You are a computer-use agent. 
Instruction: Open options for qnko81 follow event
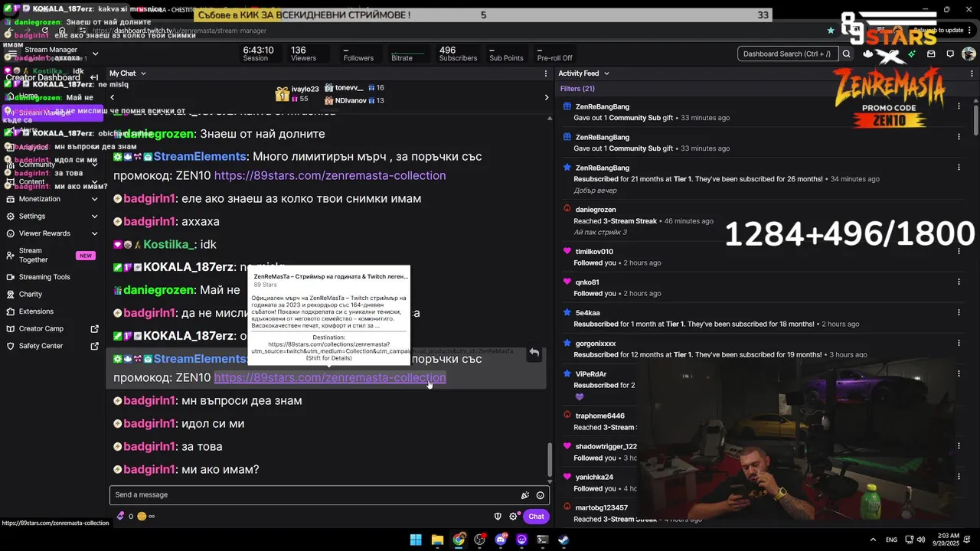tap(959, 282)
